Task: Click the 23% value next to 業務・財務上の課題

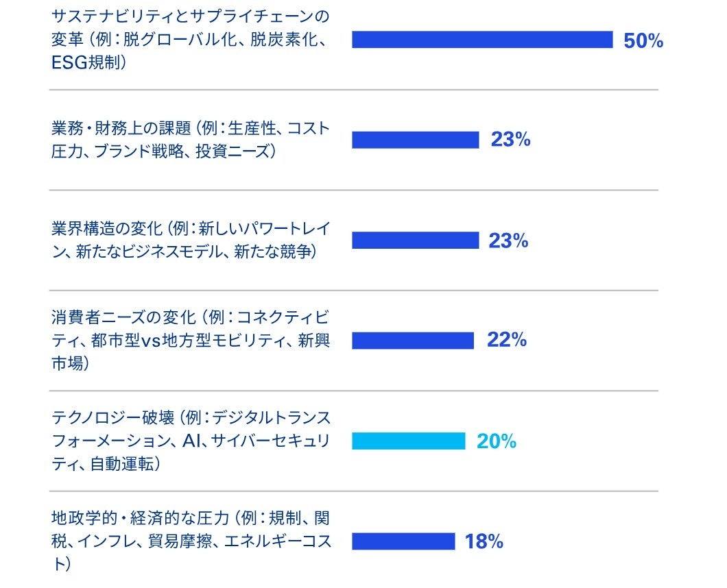Action: click(510, 140)
